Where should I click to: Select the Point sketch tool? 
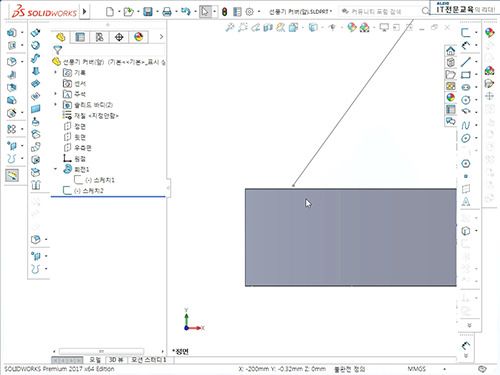tap(466, 176)
